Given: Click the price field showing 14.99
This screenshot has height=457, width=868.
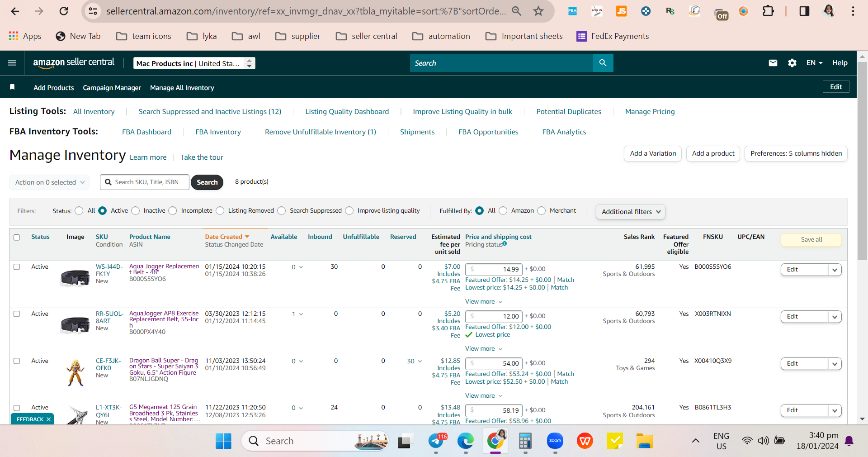Looking at the screenshot, I should click(494, 270).
